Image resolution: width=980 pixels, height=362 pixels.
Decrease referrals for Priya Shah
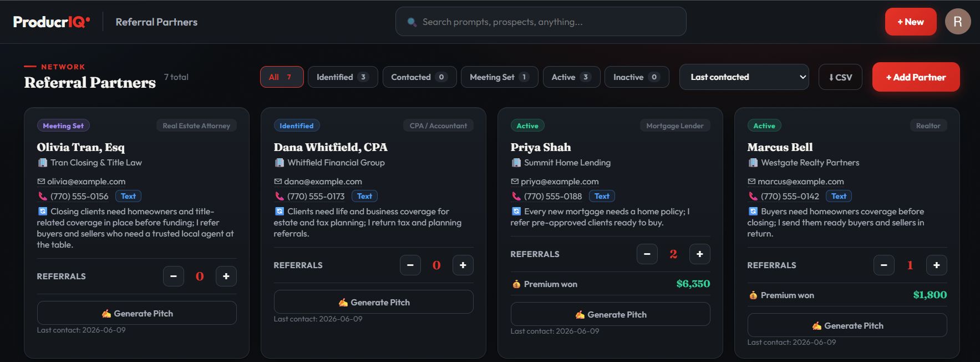click(x=647, y=254)
